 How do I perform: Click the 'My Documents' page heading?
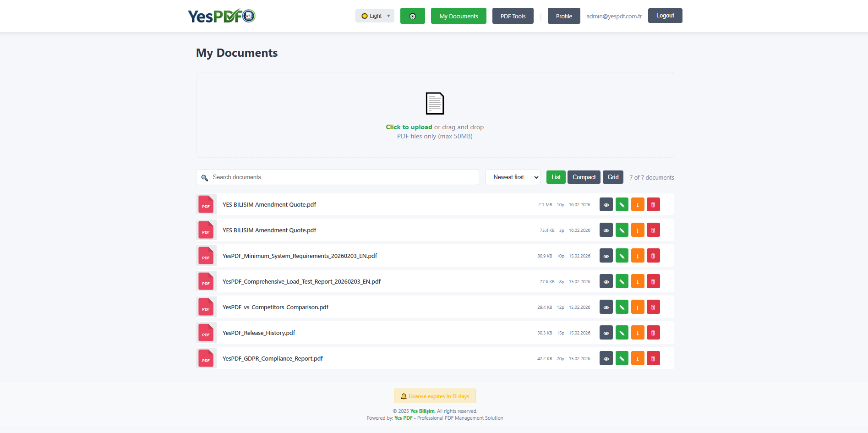(237, 53)
